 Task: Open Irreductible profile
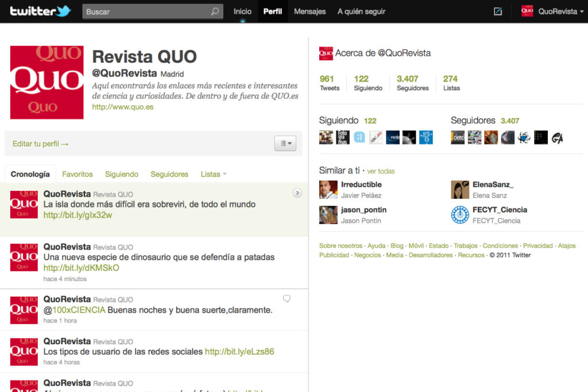tap(362, 185)
